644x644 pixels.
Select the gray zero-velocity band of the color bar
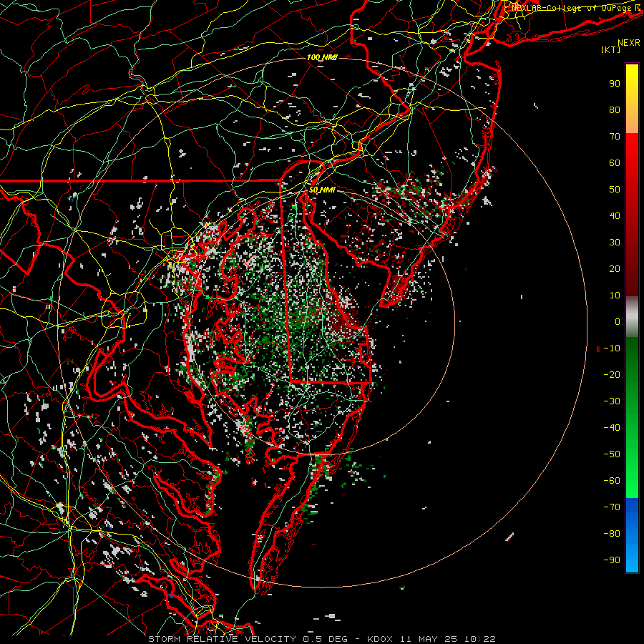[x=632, y=317]
